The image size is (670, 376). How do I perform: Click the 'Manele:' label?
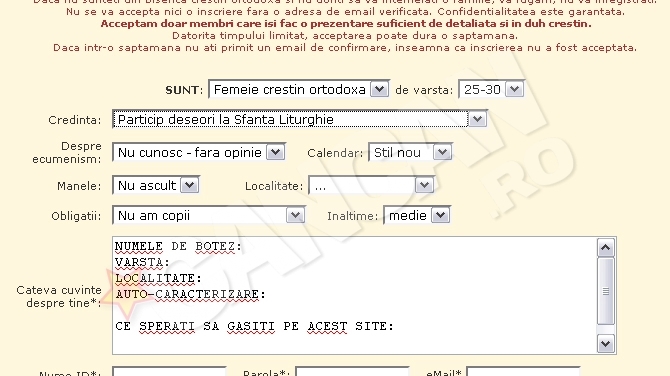pyautogui.click(x=79, y=186)
